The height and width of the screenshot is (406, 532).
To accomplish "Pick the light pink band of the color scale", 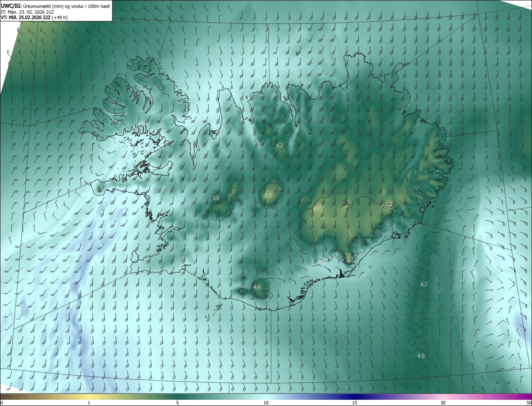I will [443, 397].
